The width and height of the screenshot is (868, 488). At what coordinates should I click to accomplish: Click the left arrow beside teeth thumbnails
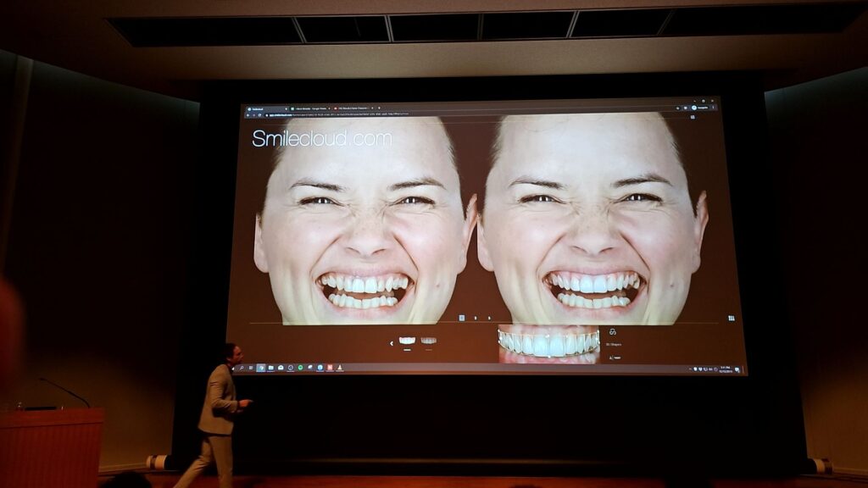point(391,343)
